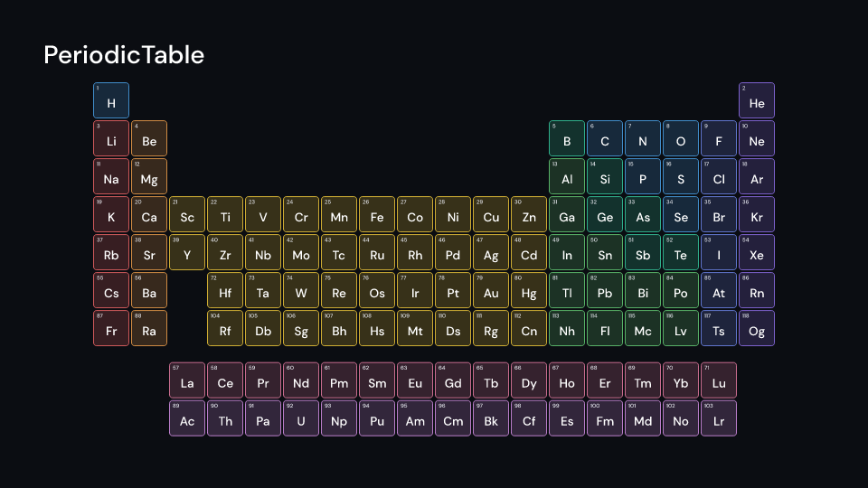Open the Iodine (I) tile
The image size is (868, 488).
(719, 252)
